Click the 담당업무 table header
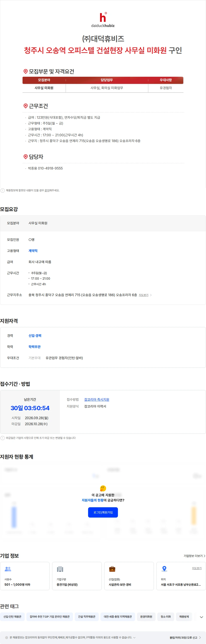Screen dimensions: 206x644 pos(107,80)
